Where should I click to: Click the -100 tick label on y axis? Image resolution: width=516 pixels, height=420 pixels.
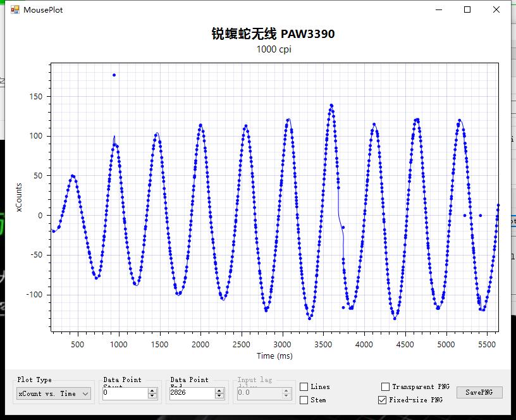tap(35, 295)
